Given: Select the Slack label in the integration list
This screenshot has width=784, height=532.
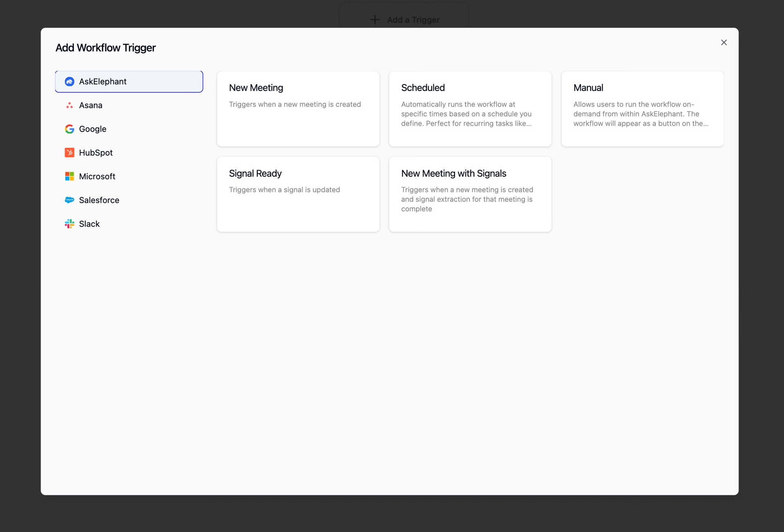Looking at the screenshot, I should (x=89, y=224).
